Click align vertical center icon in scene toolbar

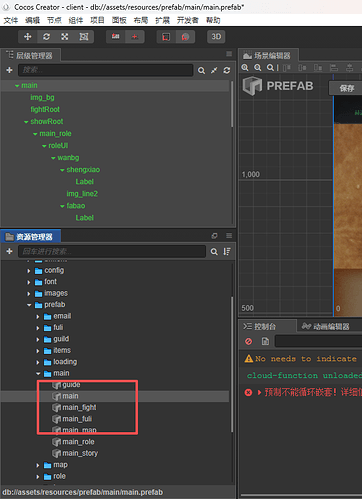[x=302, y=68]
